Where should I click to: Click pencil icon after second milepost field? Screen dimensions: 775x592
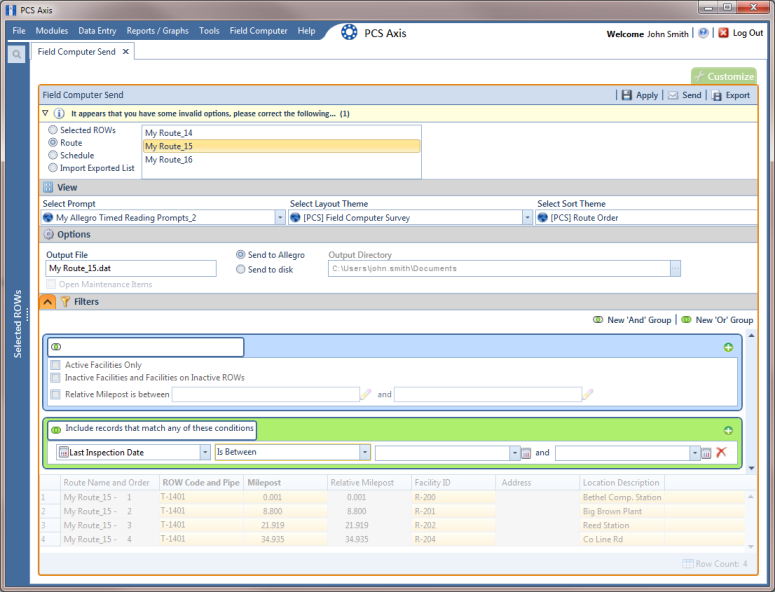588,394
